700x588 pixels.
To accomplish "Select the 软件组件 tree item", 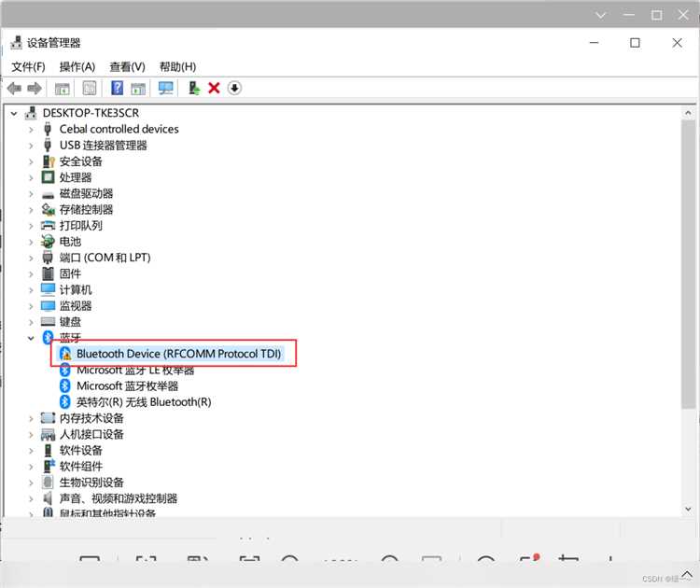I will click(81, 467).
